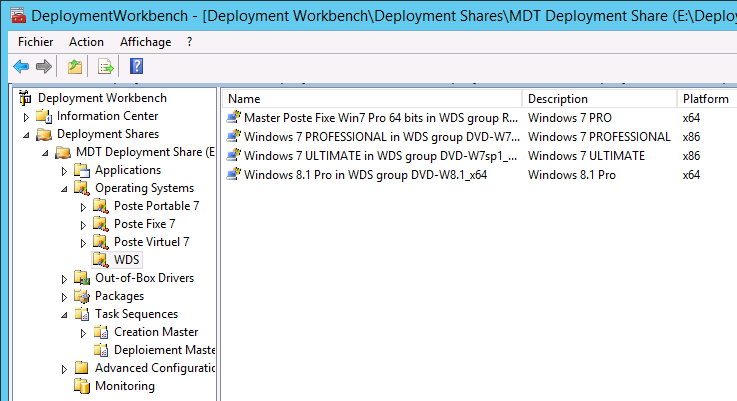Expand the Information Center node
The image size is (737, 401).
27,117
